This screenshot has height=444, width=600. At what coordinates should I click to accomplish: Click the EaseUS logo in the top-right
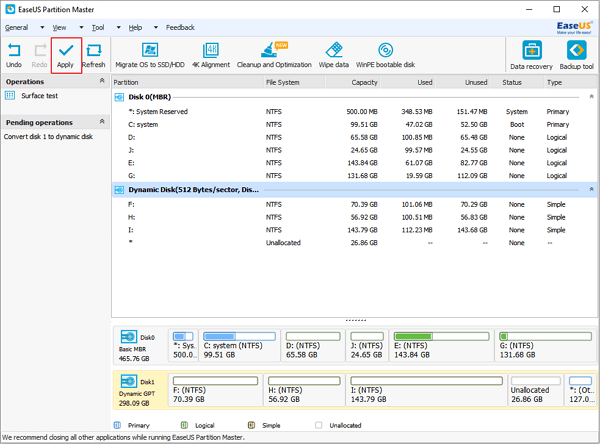(574, 27)
